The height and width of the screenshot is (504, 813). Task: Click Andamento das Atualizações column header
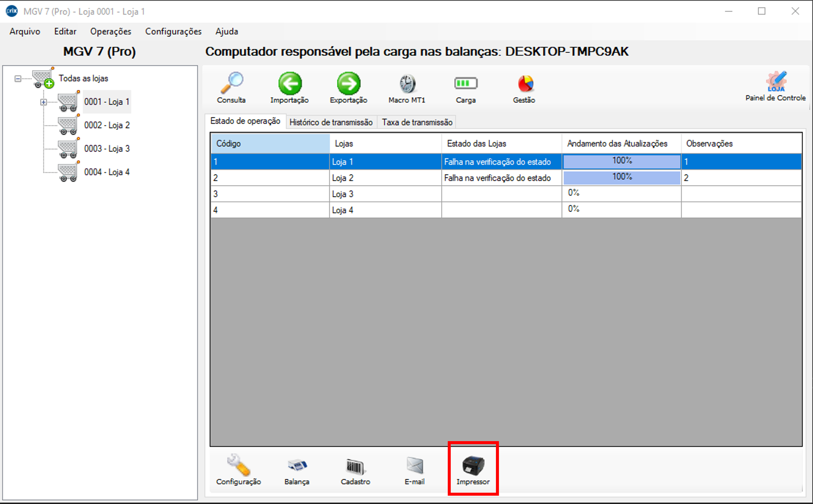tap(622, 144)
